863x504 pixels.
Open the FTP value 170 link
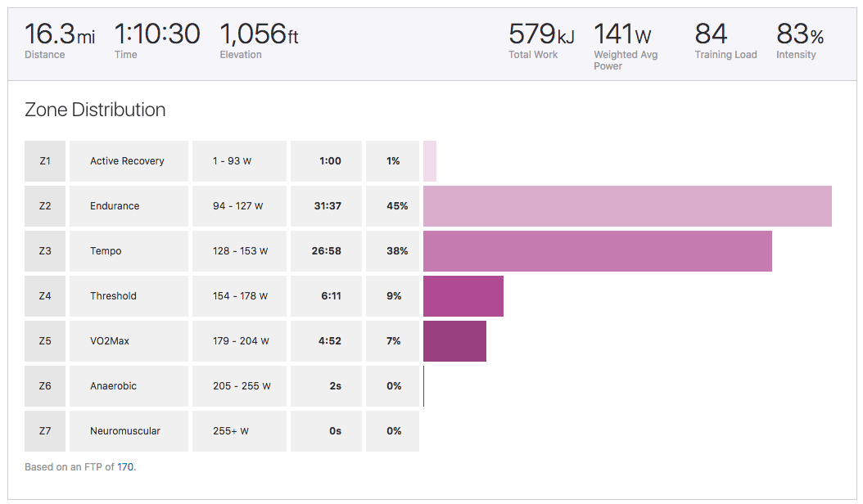coord(125,467)
